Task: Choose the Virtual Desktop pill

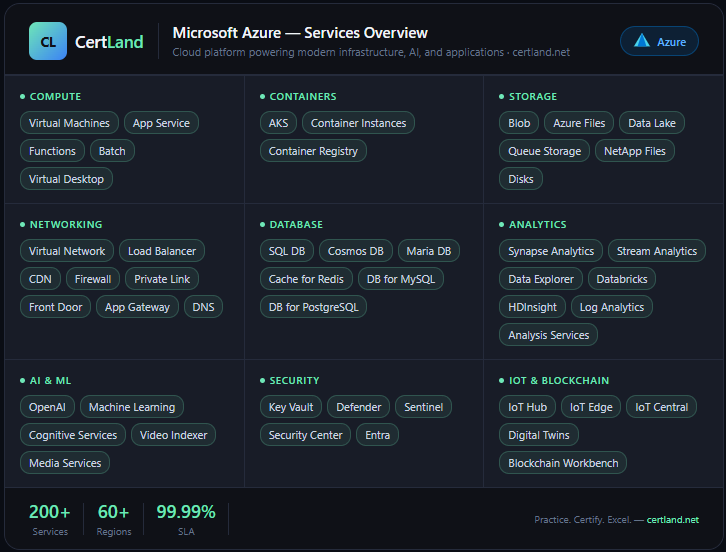Action: 66,179
